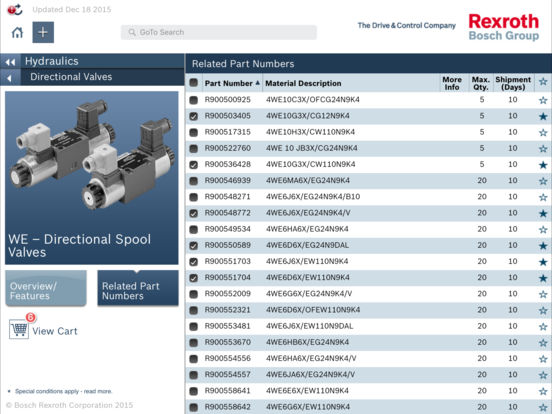Select part number R900558641
This screenshot has height=414, width=552.
pyautogui.click(x=227, y=391)
